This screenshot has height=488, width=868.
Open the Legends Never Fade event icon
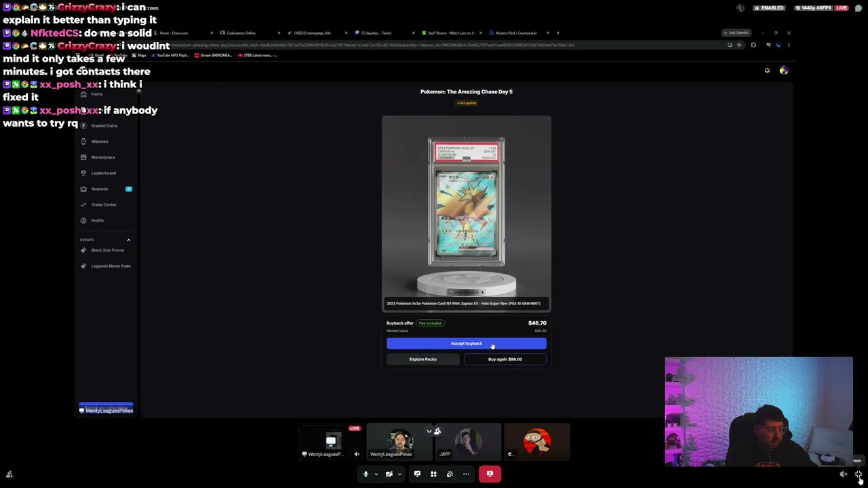[83, 266]
